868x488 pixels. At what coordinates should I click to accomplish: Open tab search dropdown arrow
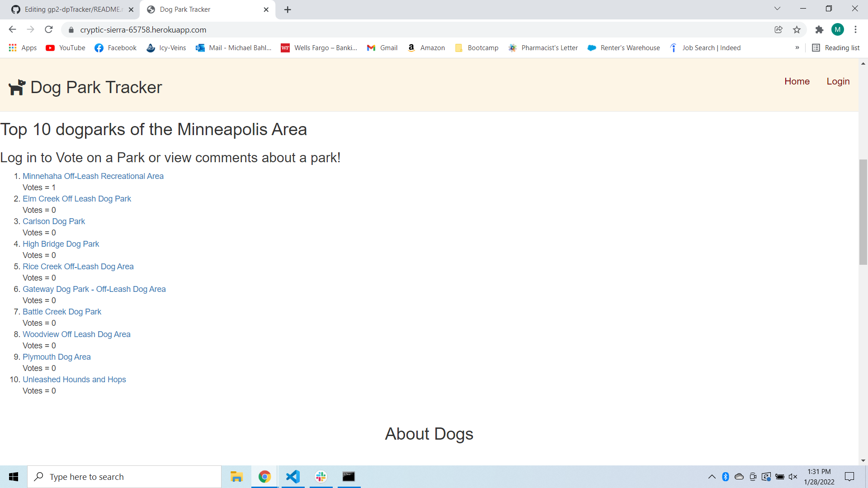pos(777,9)
